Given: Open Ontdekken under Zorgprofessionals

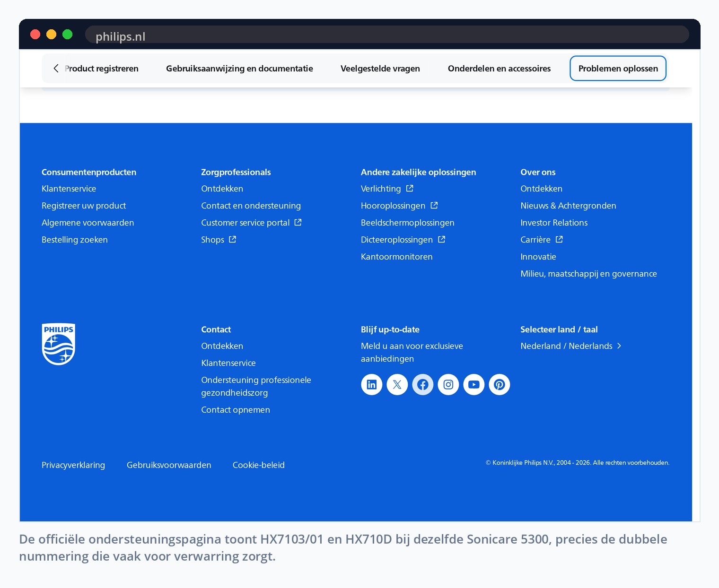Looking at the screenshot, I should point(222,189).
